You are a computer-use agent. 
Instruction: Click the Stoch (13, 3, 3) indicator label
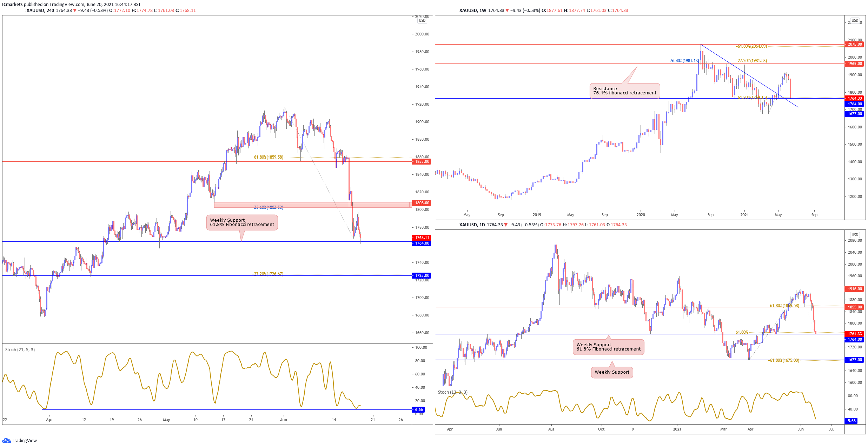pyautogui.click(x=453, y=392)
